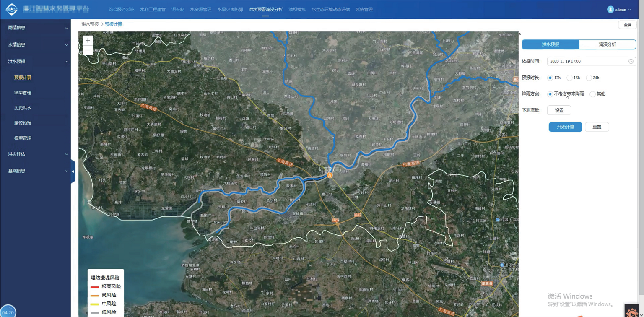Click the G75 highway marker on the map
This screenshot has width=644, height=317.
coord(335,220)
